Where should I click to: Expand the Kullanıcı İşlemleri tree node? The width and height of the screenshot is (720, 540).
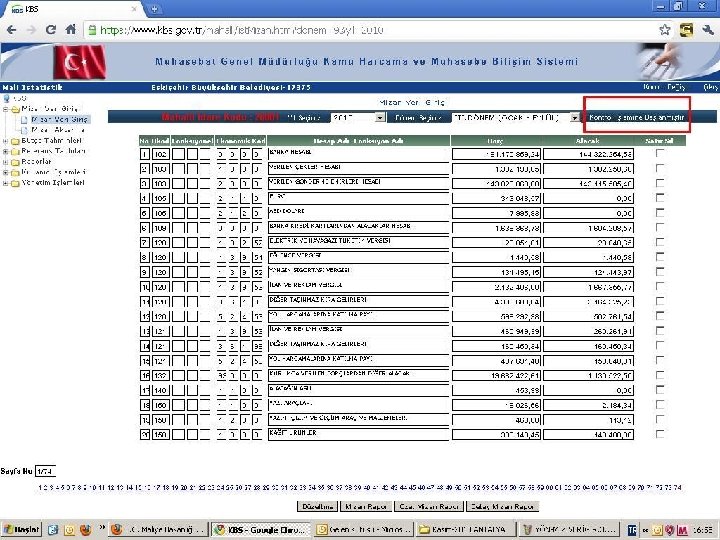click(x=5, y=173)
